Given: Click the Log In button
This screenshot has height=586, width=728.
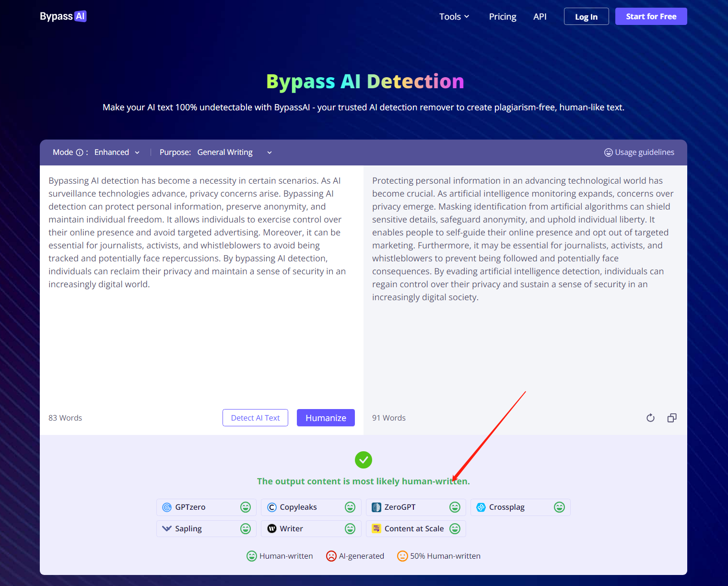Looking at the screenshot, I should [586, 16].
